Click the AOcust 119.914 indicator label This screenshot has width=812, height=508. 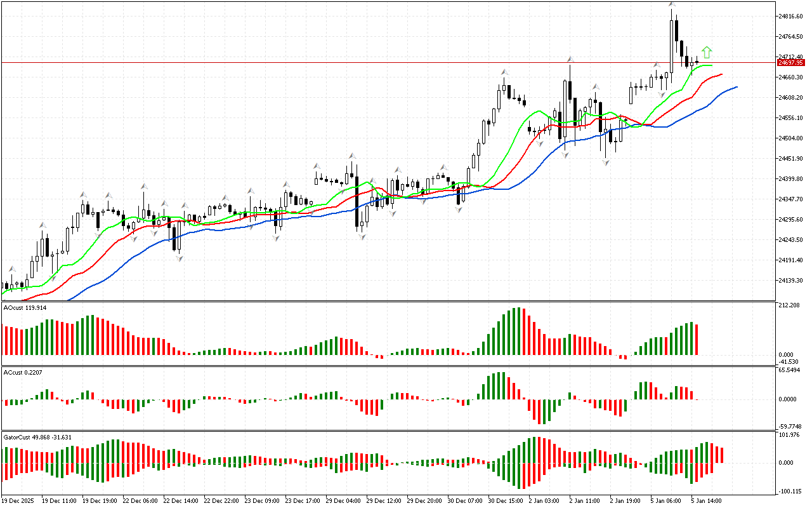[25, 307]
